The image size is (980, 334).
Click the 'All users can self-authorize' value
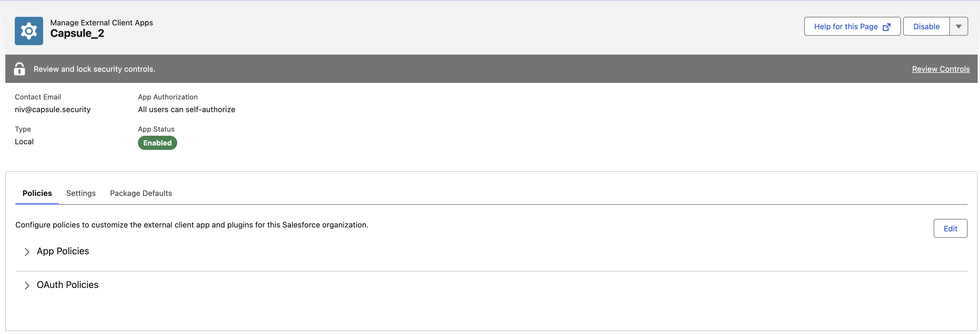[186, 109]
